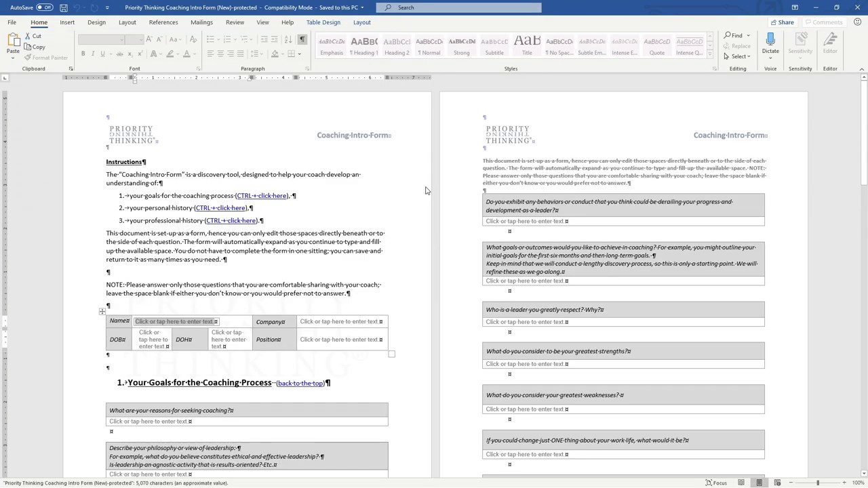This screenshot has height=488, width=868.
Task: Click the Name text entry field
Action: click(176, 321)
